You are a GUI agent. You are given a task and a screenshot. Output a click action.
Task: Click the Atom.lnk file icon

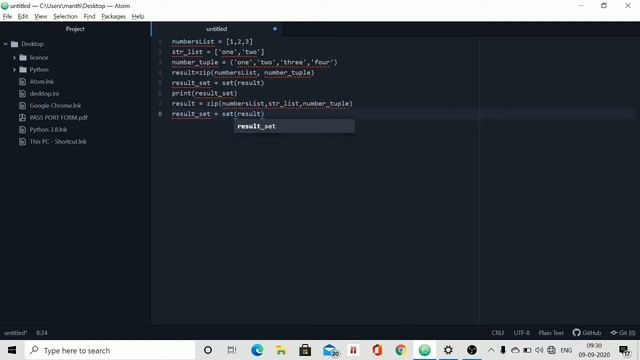[x=22, y=82]
